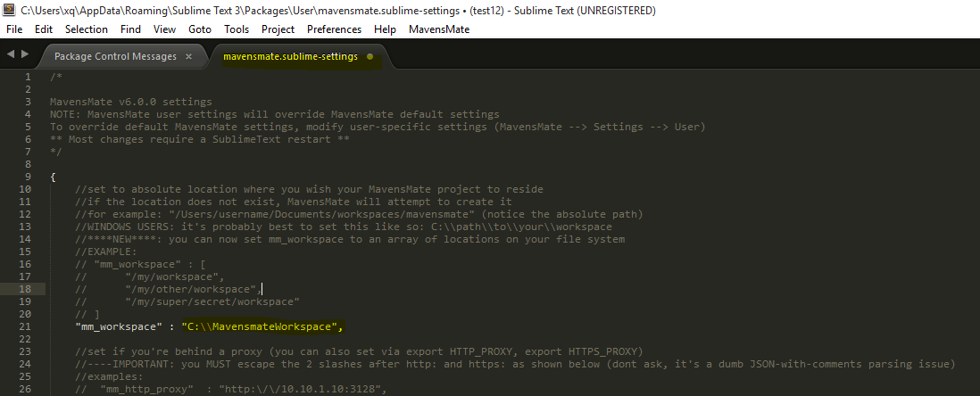
Task: Click the Sublime Text icon in title bar
Action: 9,10
